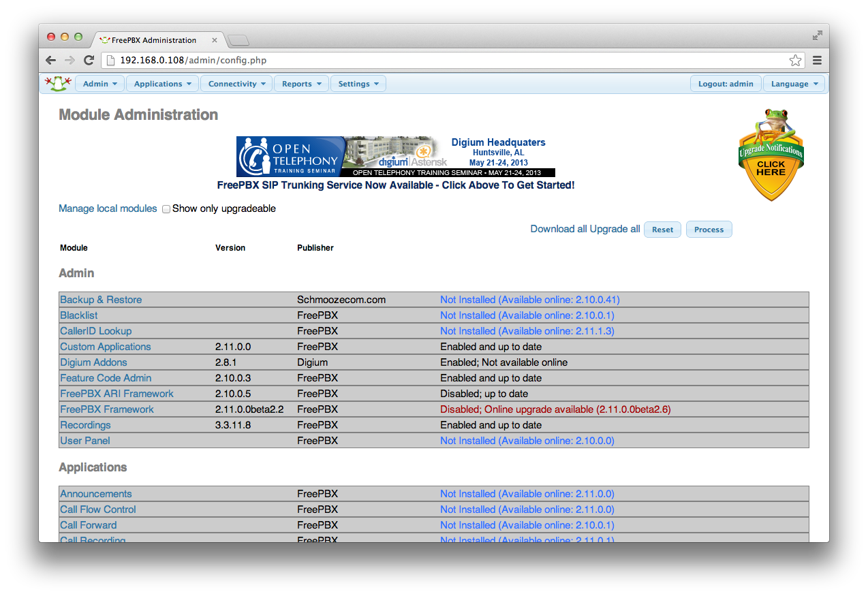The image size is (868, 596).
Task: Click the Module Administration heading
Action: click(138, 114)
